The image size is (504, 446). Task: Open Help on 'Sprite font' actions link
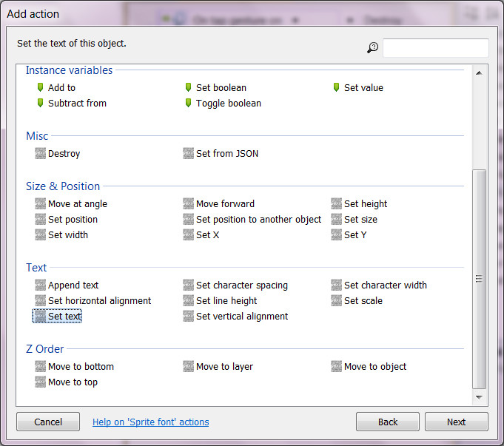pos(150,422)
